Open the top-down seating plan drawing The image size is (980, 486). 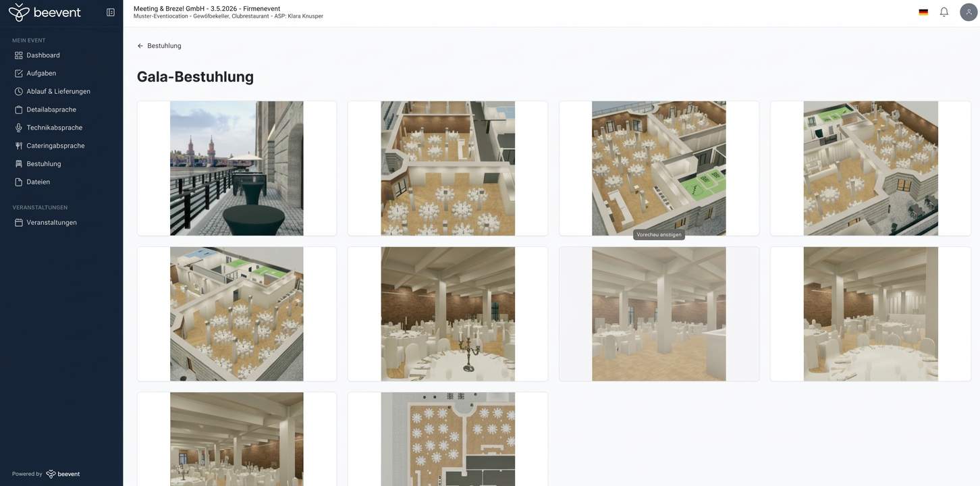click(x=447, y=439)
